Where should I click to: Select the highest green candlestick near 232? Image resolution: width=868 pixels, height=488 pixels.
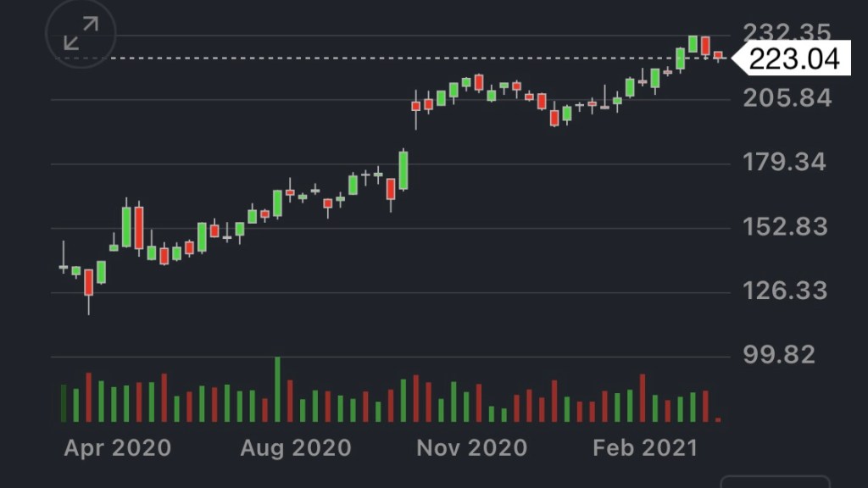point(693,44)
